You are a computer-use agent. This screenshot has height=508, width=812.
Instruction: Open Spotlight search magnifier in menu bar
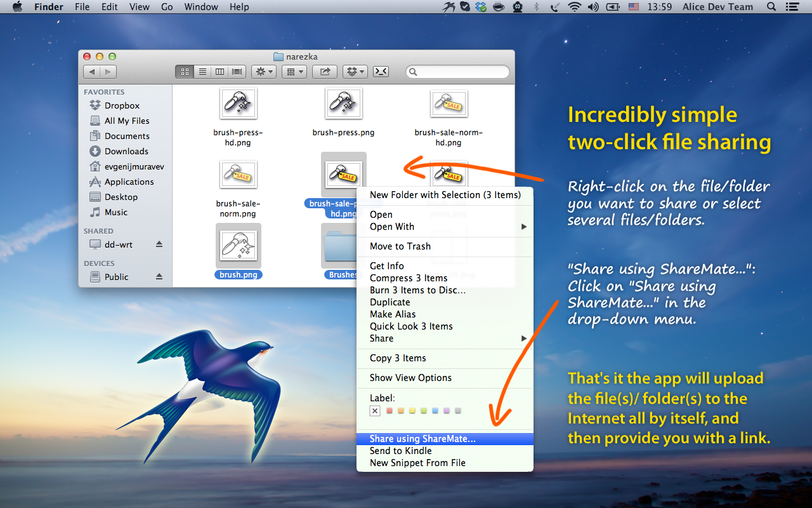(x=771, y=7)
